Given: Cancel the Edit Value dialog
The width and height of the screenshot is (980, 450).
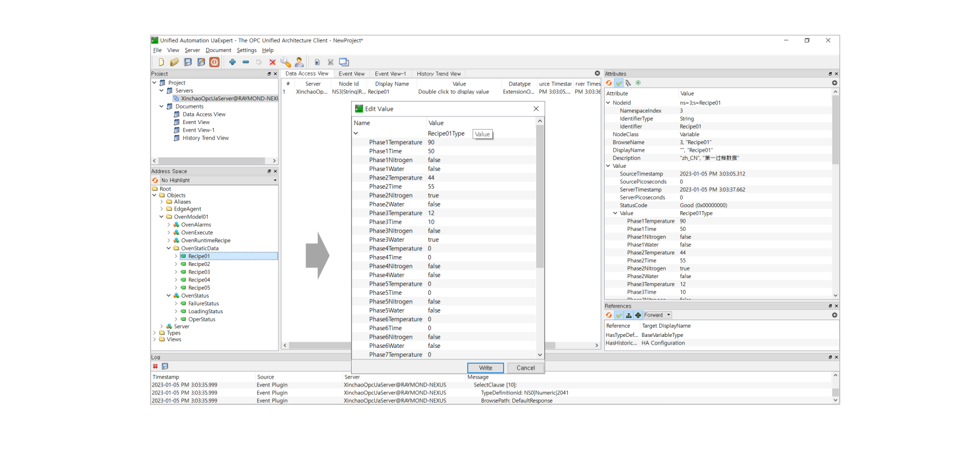Looking at the screenshot, I should 525,368.
